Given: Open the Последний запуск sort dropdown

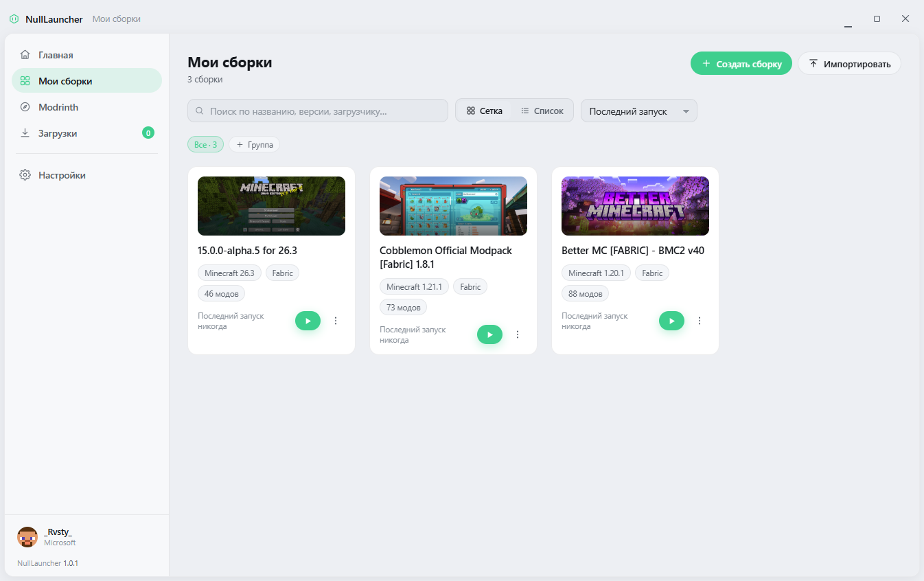Looking at the screenshot, I should click(639, 111).
